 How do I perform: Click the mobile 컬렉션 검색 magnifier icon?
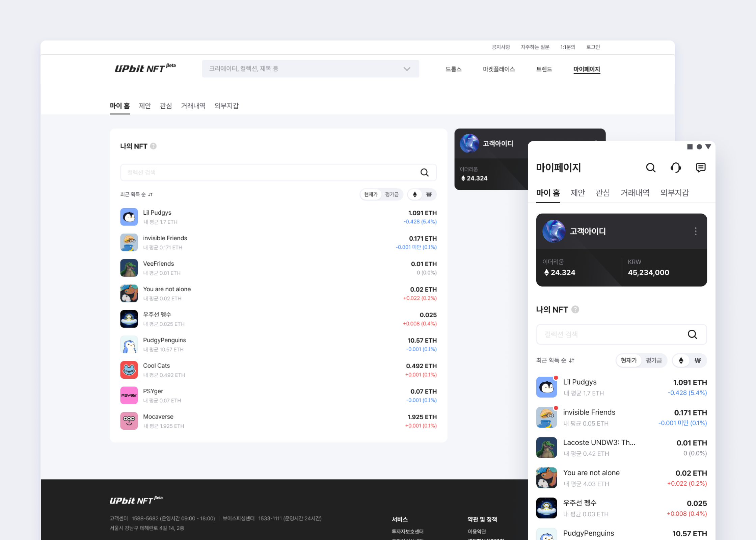[x=692, y=334]
